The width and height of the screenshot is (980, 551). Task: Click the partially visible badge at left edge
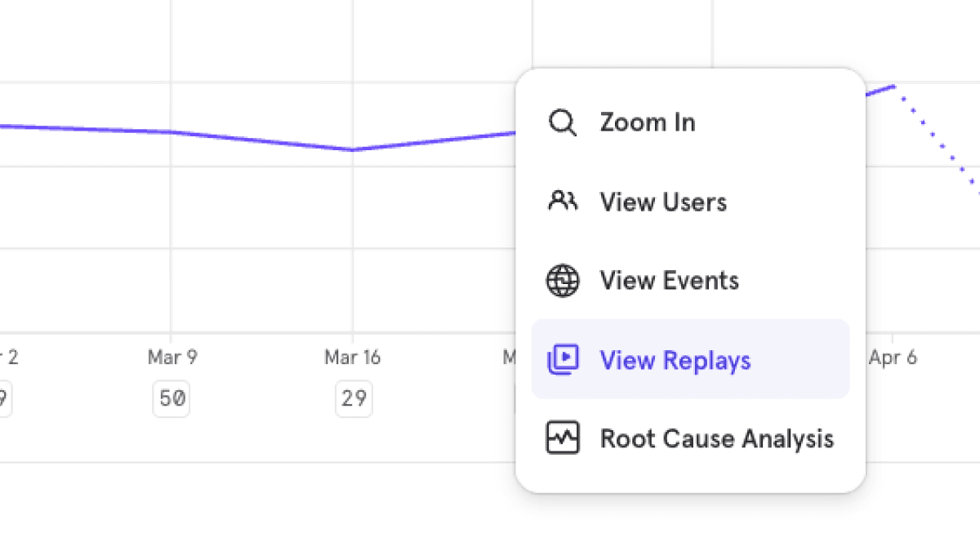point(3,399)
